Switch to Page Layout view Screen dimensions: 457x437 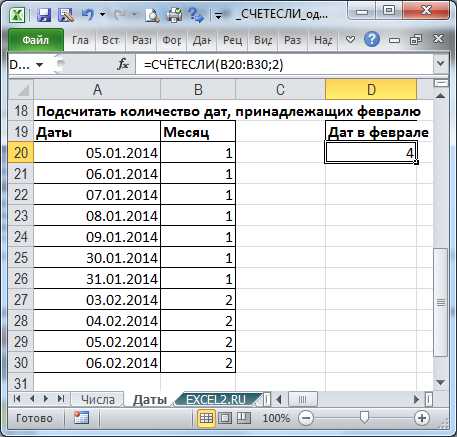[x=225, y=418]
